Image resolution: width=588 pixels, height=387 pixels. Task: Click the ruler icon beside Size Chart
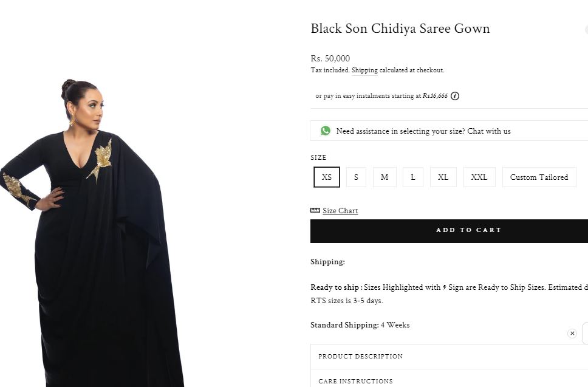[x=315, y=210]
